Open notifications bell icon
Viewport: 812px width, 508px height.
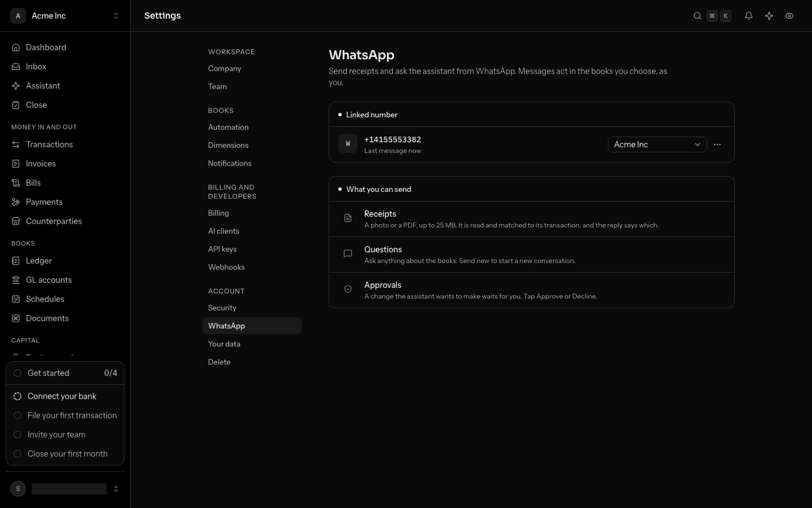(x=749, y=16)
